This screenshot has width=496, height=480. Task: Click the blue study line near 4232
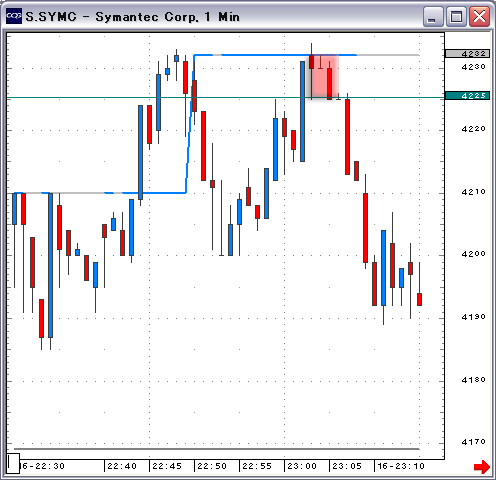pos(275,55)
